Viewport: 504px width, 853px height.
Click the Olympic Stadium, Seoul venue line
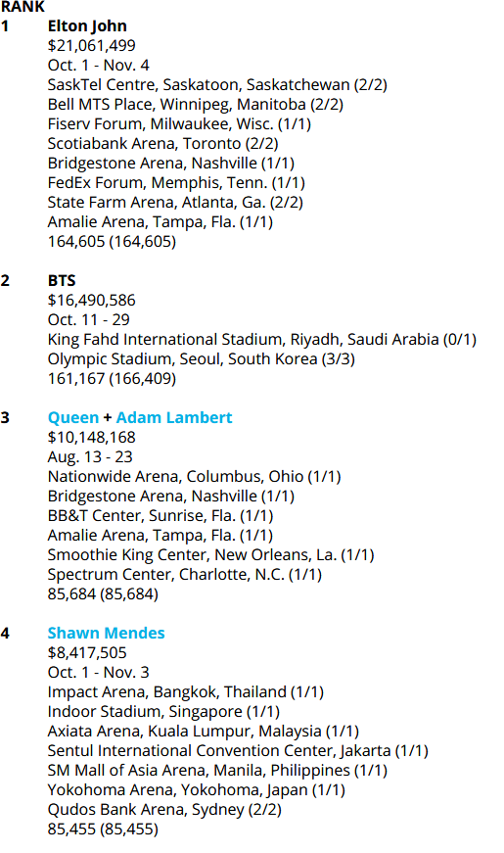[202, 359]
